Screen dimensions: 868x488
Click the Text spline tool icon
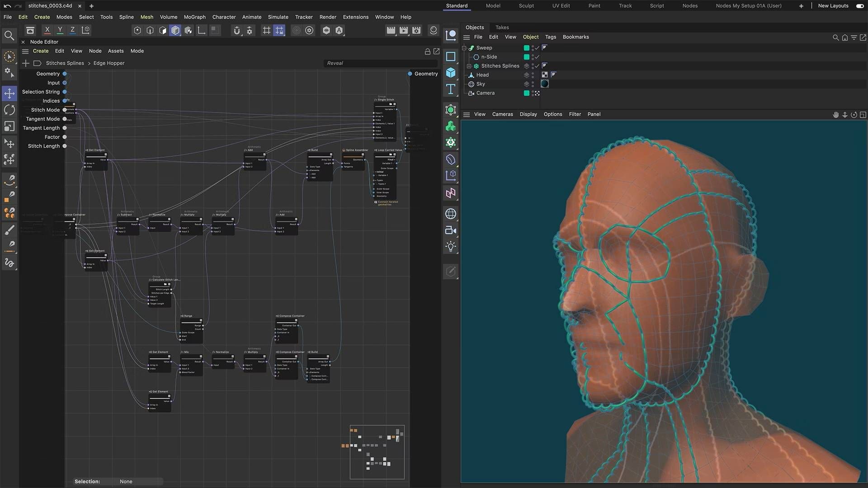451,89
